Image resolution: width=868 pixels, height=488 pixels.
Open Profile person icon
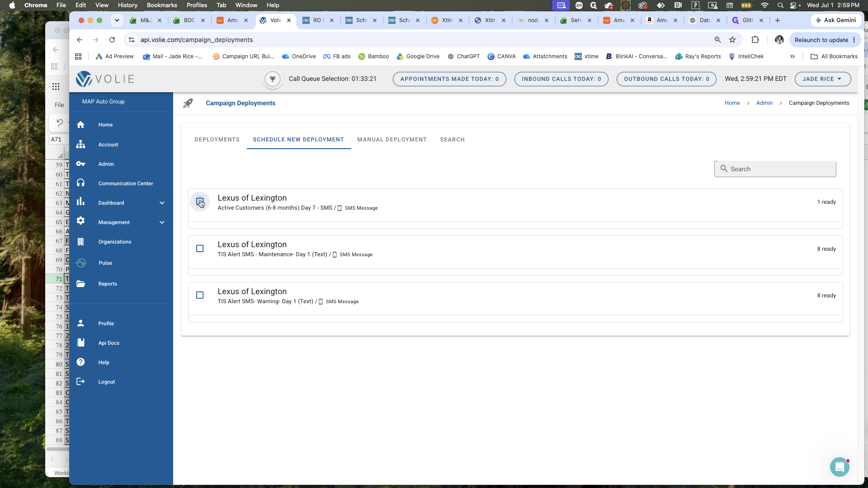(80, 323)
